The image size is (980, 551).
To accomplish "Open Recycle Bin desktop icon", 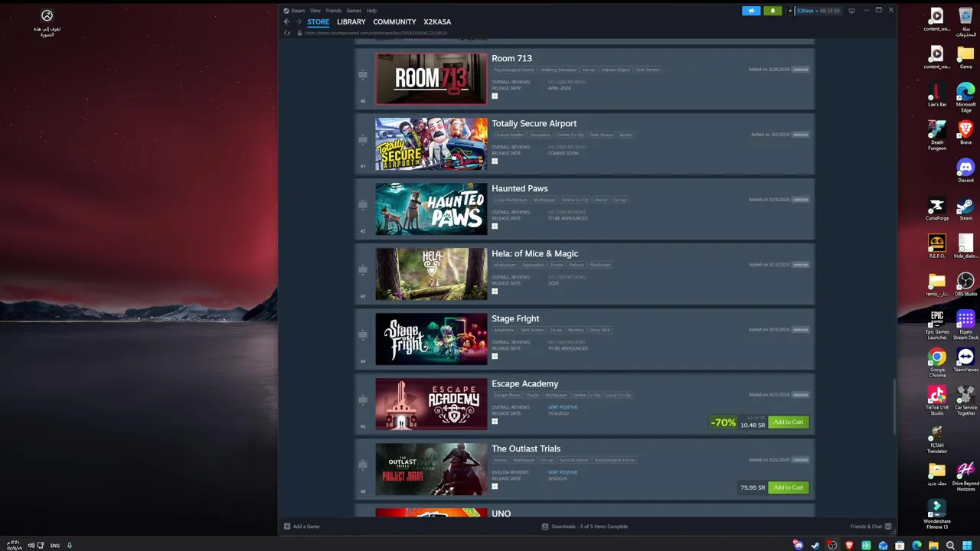I will pos(965,23).
